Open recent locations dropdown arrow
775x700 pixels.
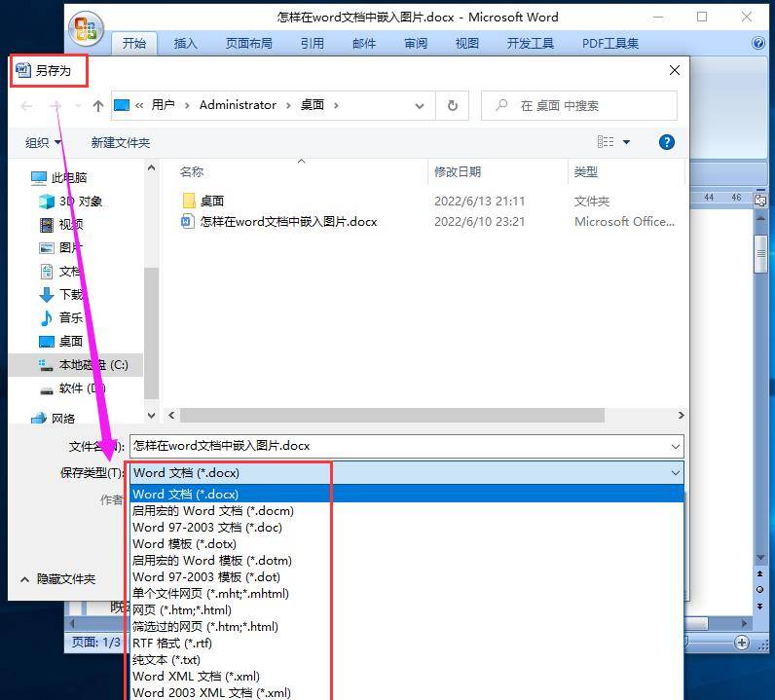78,106
